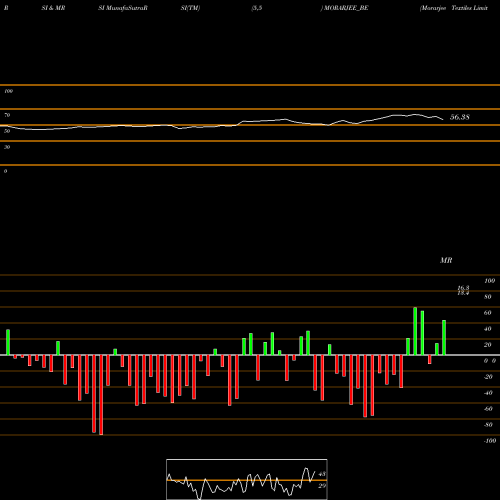
Task: Click the end of the white RSI line
Action: 443,119
